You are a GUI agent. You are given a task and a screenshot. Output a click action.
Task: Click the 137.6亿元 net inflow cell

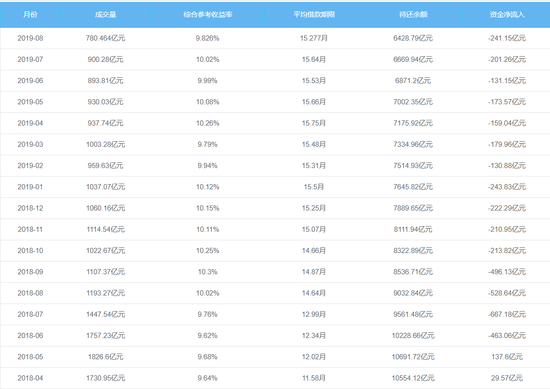tap(507, 357)
